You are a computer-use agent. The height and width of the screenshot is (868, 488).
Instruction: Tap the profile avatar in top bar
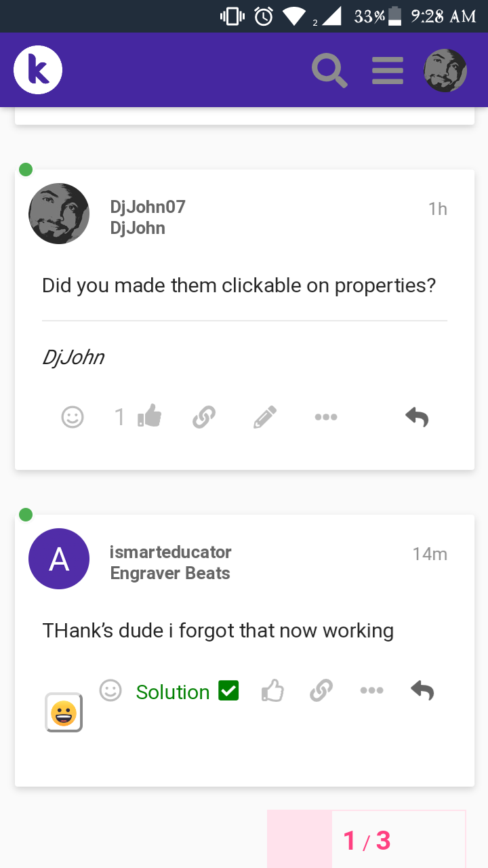point(445,71)
